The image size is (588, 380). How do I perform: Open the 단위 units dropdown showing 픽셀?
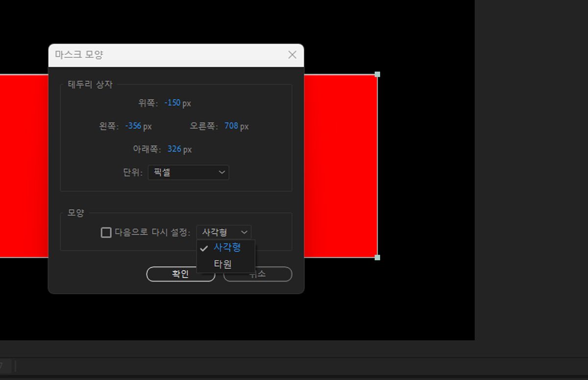click(x=188, y=173)
